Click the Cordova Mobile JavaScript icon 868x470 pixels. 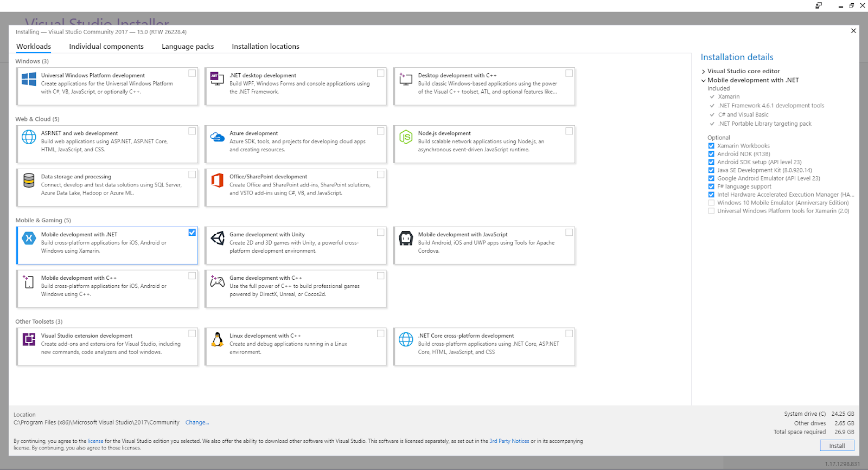pyautogui.click(x=406, y=238)
